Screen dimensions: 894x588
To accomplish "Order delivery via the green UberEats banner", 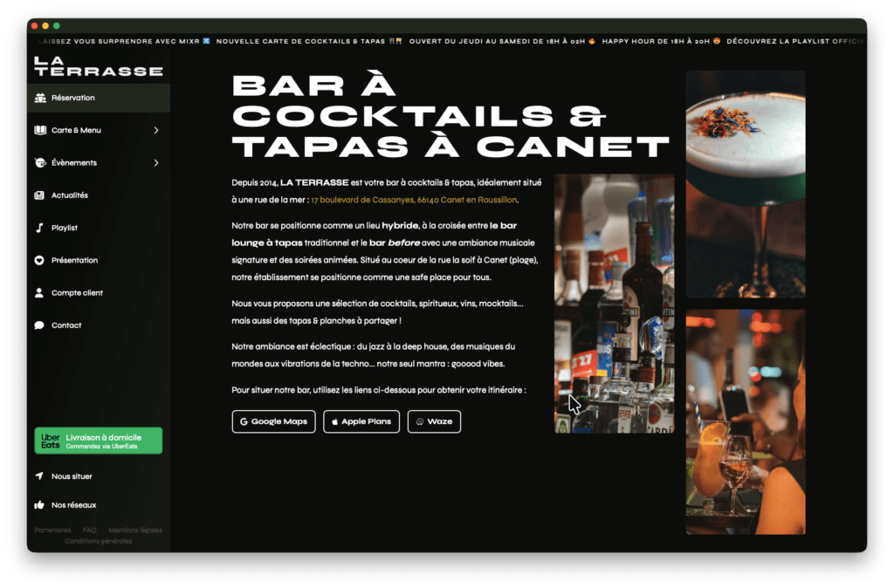I will [97, 441].
